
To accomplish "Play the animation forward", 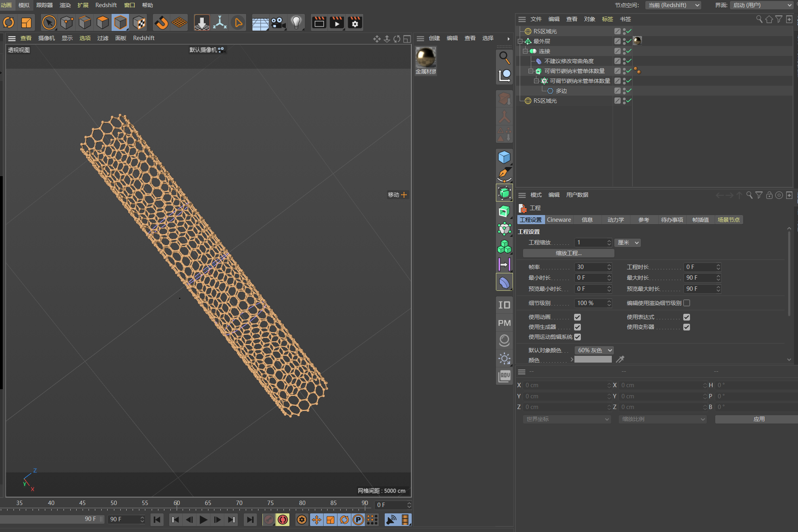I will coord(203,520).
